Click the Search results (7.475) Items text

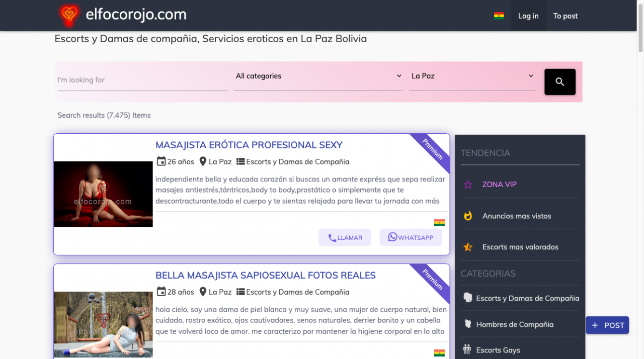pos(104,115)
